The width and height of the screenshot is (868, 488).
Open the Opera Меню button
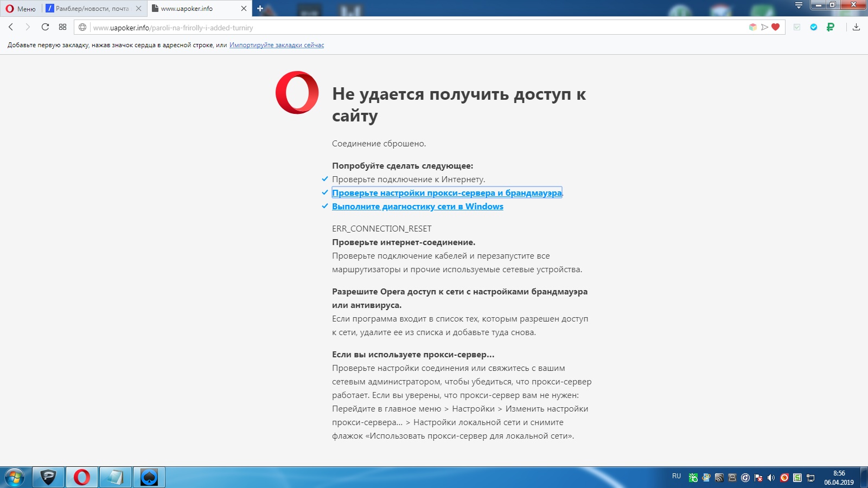21,9
